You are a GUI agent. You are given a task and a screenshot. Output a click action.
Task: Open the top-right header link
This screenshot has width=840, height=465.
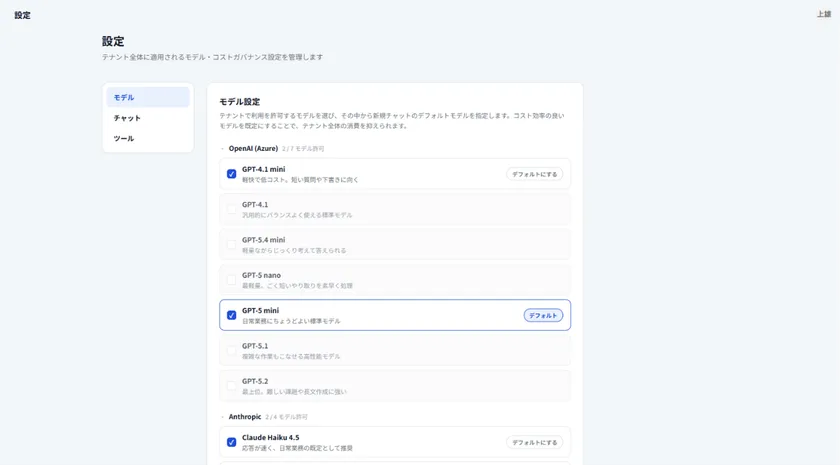point(823,14)
